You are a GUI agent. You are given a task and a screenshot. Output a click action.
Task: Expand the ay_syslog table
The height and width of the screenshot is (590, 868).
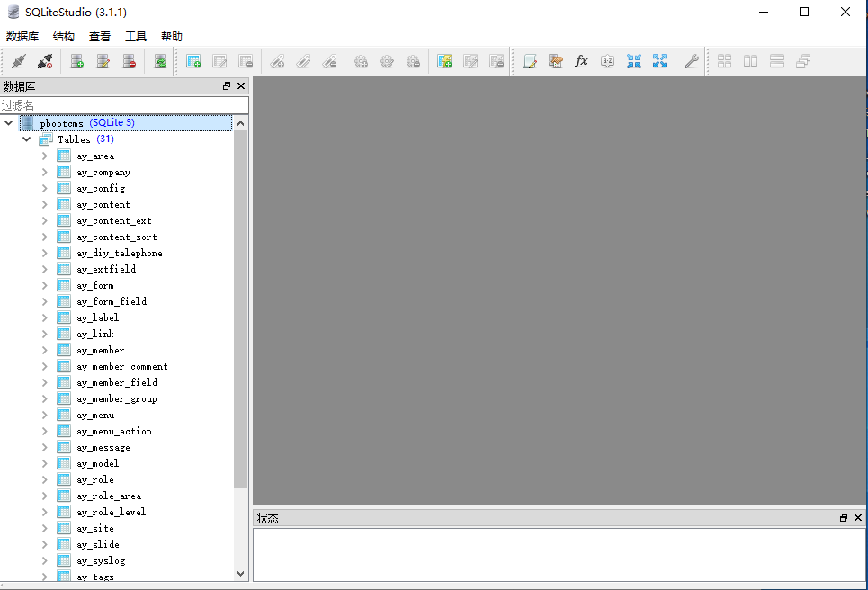click(x=45, y=560)
